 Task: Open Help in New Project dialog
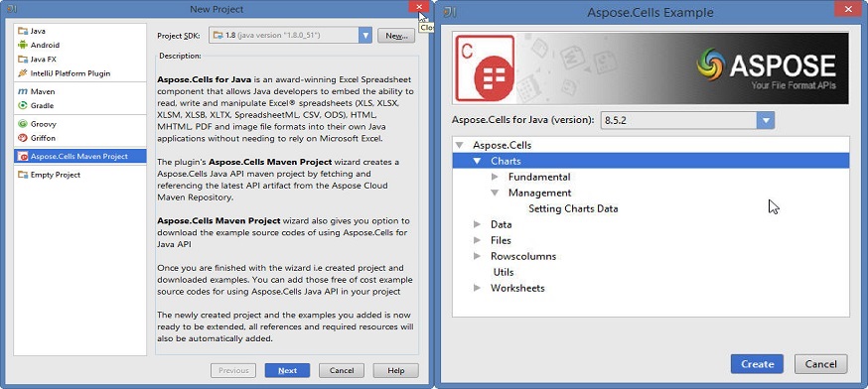pyautogui.click(x=396, y=371)
